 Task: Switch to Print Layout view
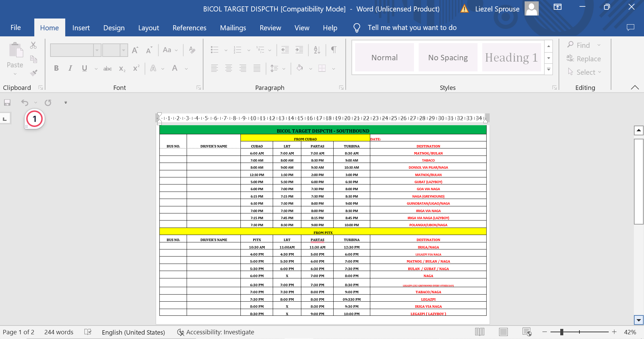(x=503, y=332)
